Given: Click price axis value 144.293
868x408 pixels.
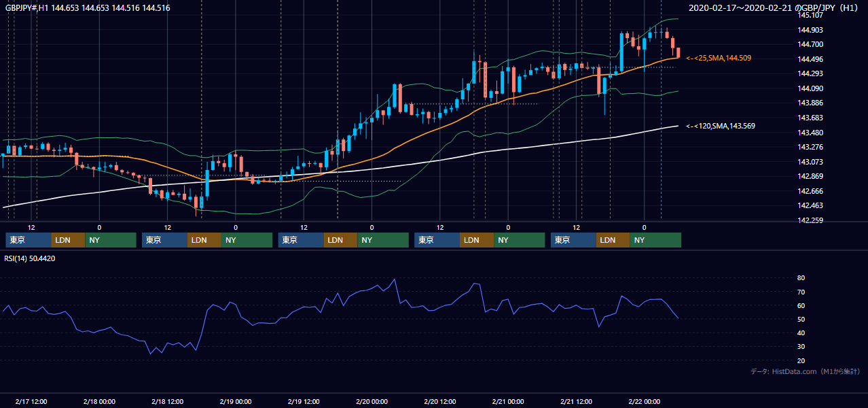Looking at the screenshot, I should 811,73.
